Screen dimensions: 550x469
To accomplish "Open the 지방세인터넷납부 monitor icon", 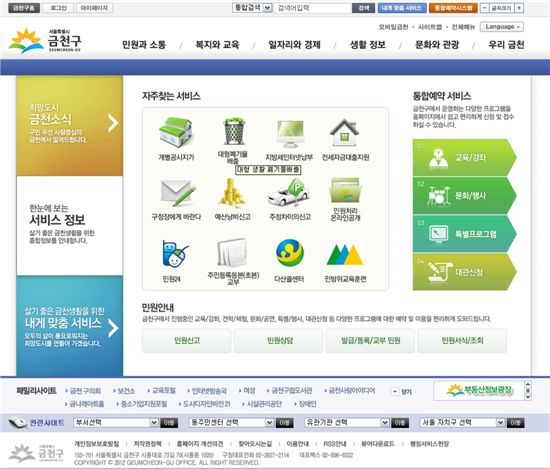I will (290, 134).
